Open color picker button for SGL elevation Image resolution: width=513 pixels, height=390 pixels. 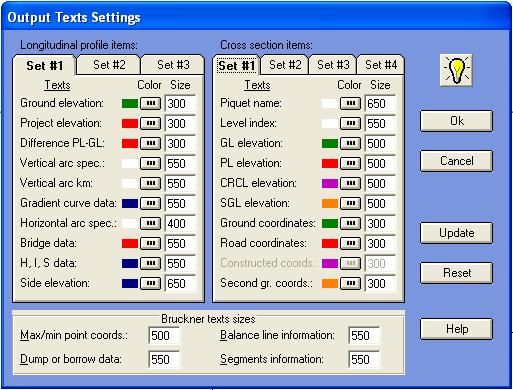350,204
